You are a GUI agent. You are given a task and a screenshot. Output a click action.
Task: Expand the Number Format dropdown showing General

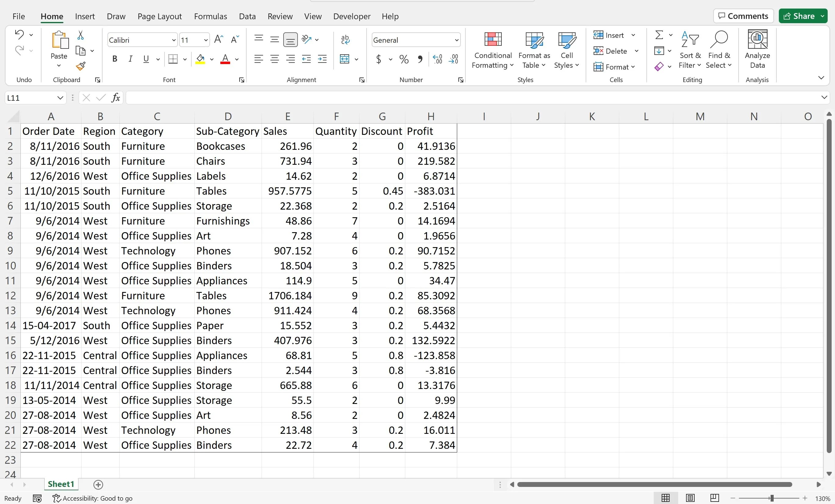click(456, 40)
